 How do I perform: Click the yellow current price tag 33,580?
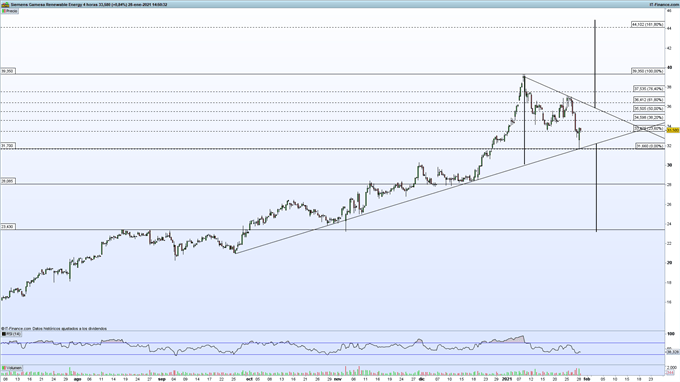pos(673,130)
